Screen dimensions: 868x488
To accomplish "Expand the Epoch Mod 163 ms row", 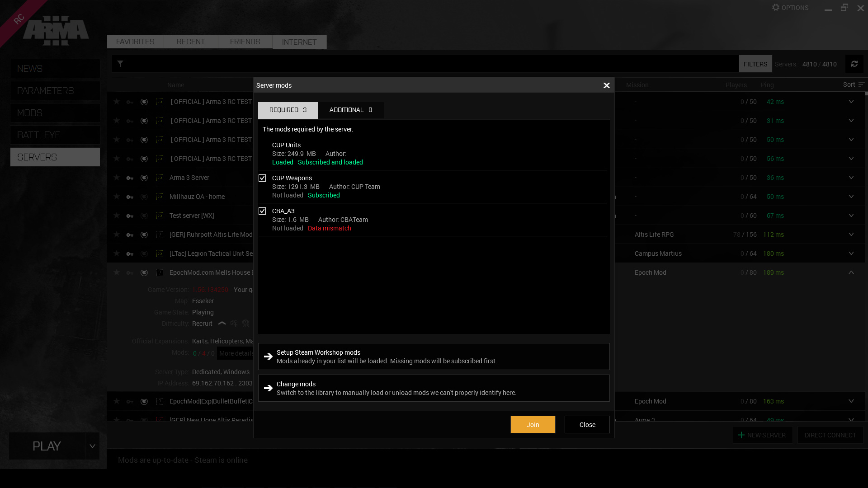I will pos(851,401).
